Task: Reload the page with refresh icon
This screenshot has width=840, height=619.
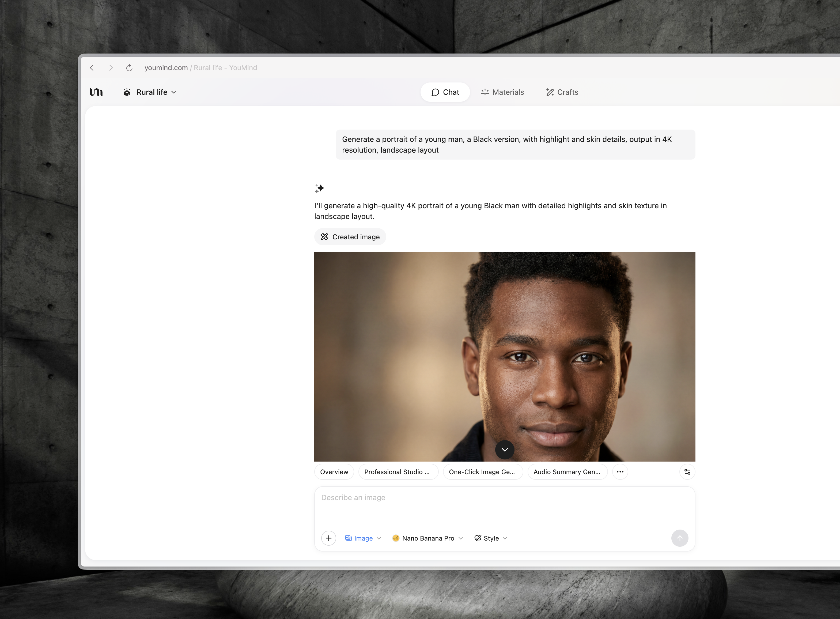Action: coord(129,68)
